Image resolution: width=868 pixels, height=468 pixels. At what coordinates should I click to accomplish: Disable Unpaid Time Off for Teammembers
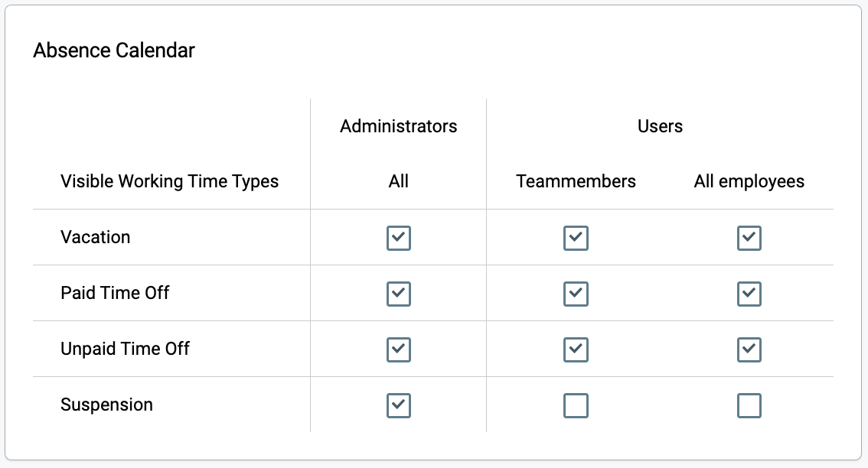click(x=576, y=349)
